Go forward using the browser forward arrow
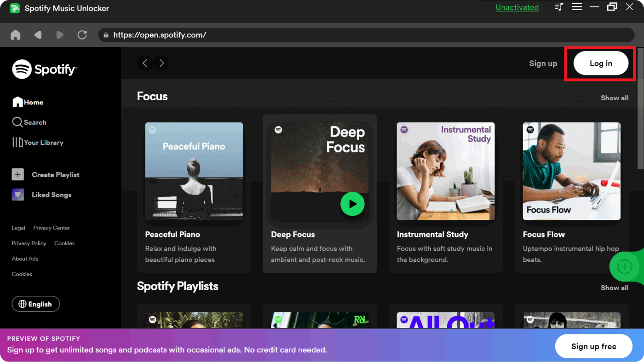Screen dimensions: 644x362 tap(60, 35)
